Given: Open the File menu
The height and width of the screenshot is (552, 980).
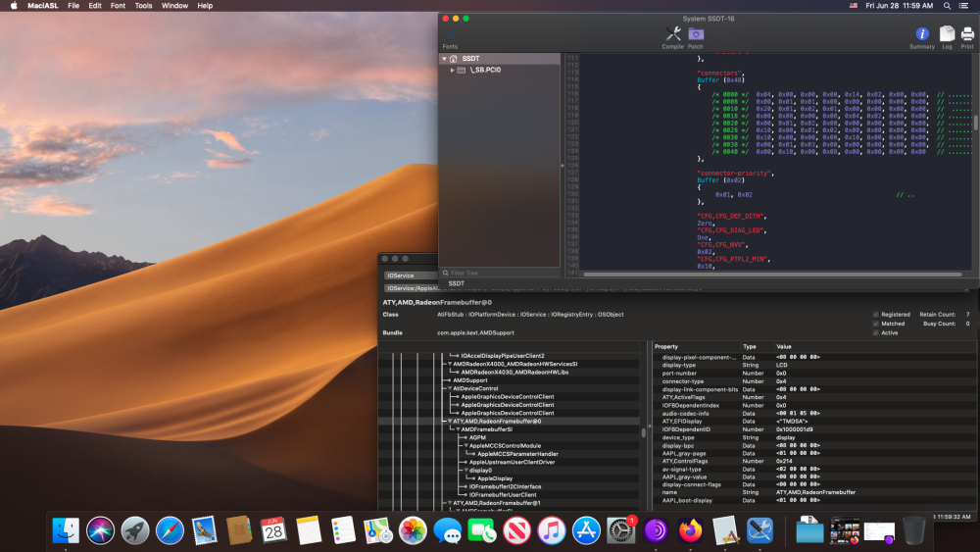Looking at the screenshot, I should click(x=73, y=6).
